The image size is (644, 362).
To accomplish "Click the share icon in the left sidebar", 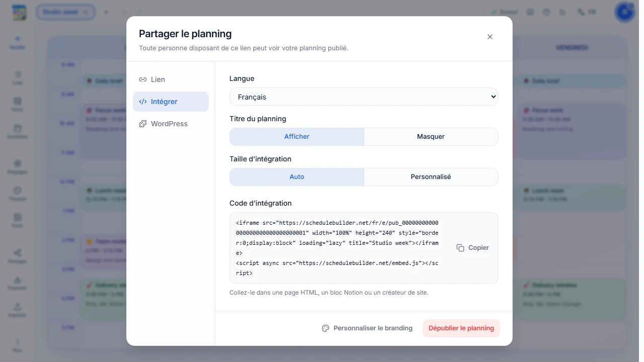I will click(x=18, y=255).
